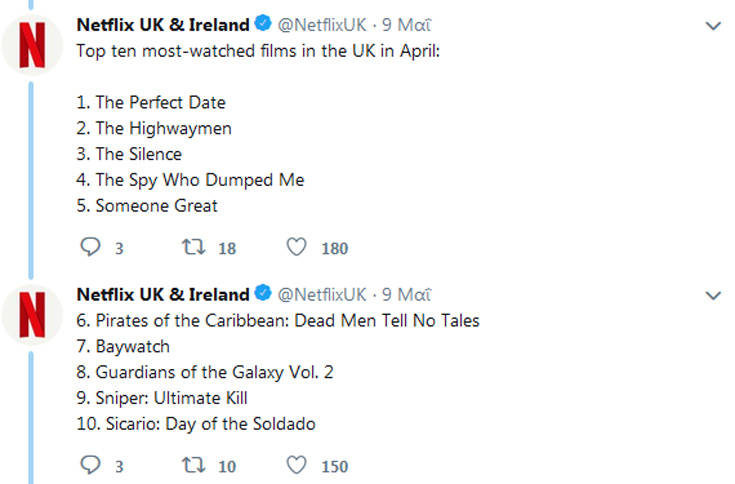Open the Netflix avatar on the first tweet
Viewport: 735px width, 484px height.
tap(32, 45)
